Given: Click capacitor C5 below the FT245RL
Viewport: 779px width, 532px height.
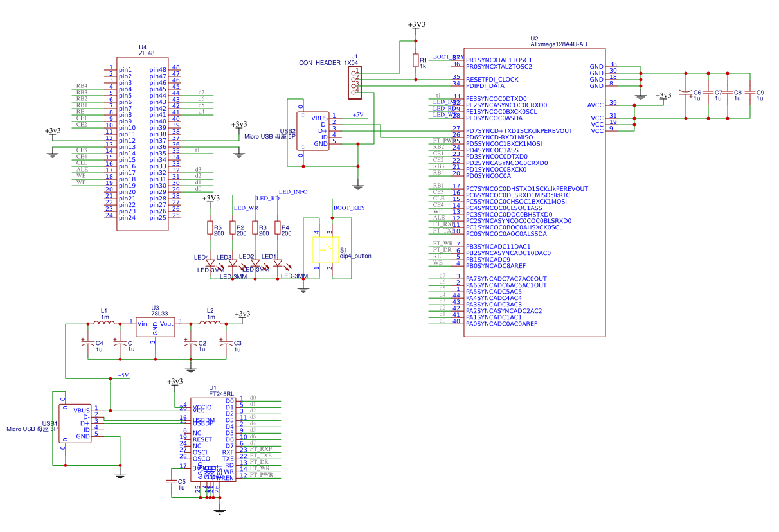Looking at the screenshot, I should coord(172,481).
